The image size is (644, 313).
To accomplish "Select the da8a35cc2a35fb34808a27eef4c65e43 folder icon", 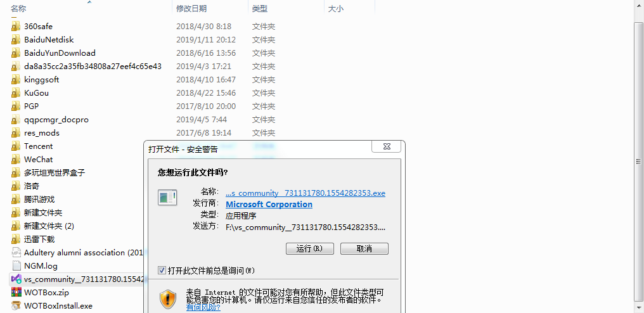I will (16, 66).
